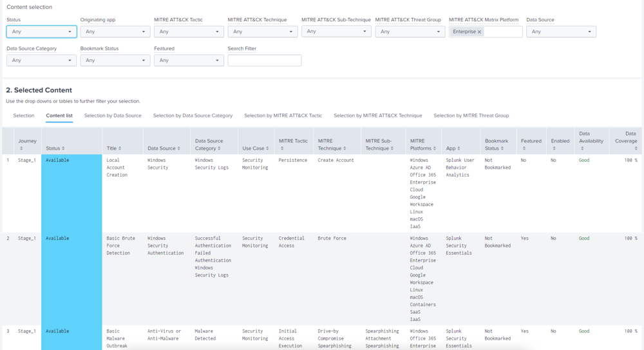This screenshot has width=644, height=350.
Task: Sort by Data Availability column header
Action: (x=591, y=141)
